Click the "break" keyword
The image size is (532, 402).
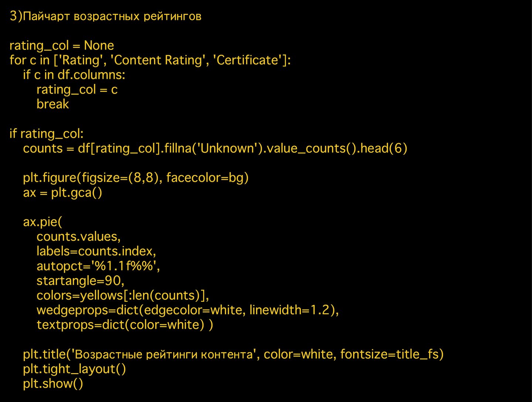[x=52, y=104]
